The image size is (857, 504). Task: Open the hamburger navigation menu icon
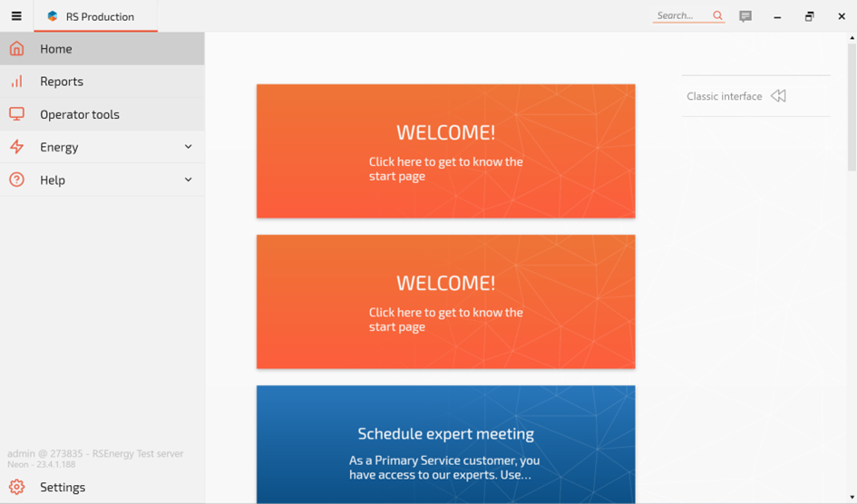click(16, 16)
